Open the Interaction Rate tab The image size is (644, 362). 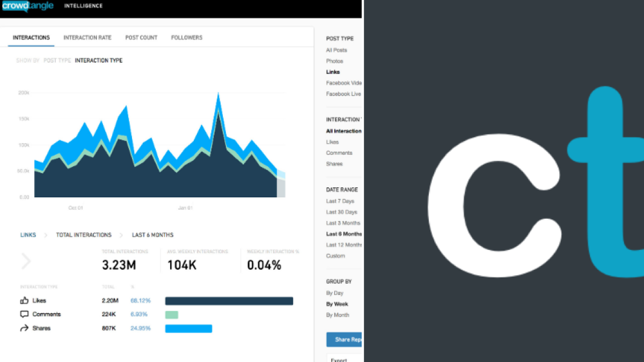(87, 37)
